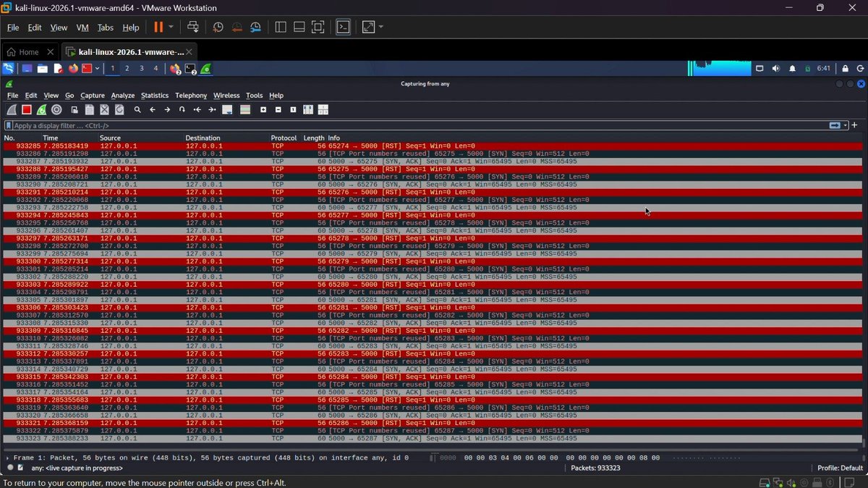Zoom in the packet text
868x488 pixels.
(x=263, y=109)
